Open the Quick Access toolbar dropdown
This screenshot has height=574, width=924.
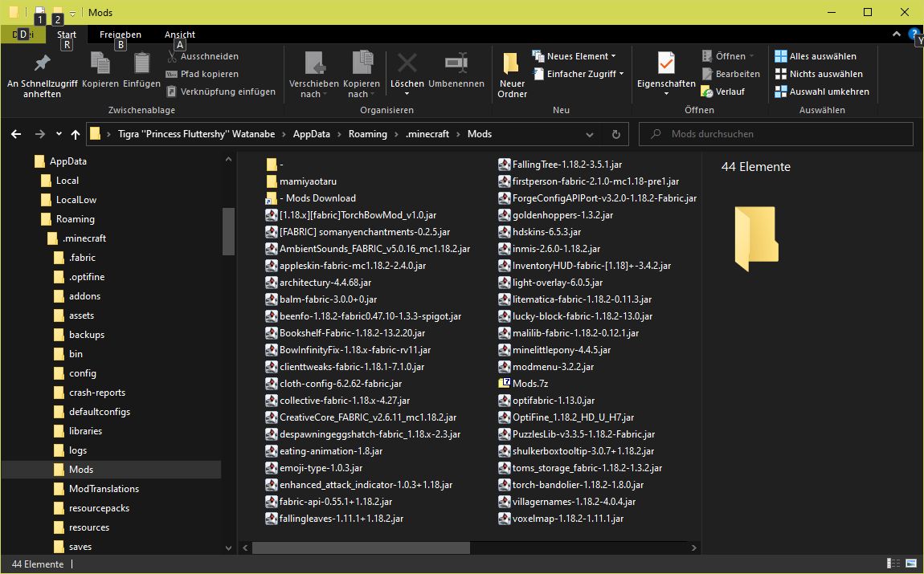coord(72,12)
